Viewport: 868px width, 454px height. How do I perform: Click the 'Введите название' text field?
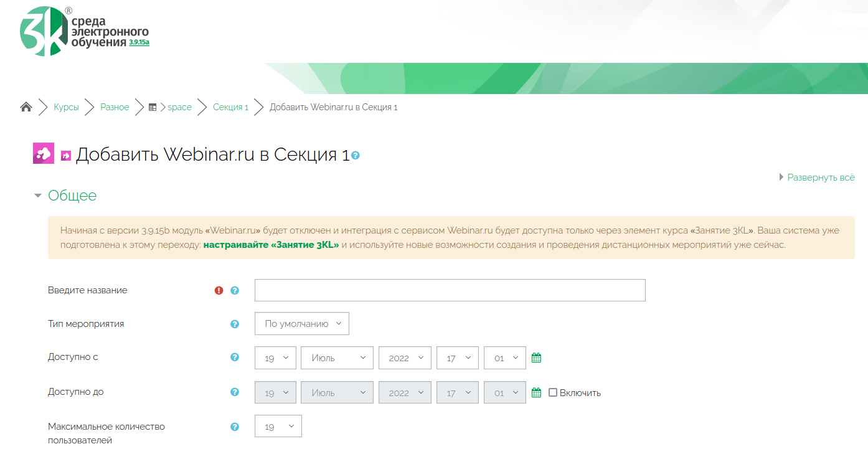pyautogui.click(x=450, y=290)
